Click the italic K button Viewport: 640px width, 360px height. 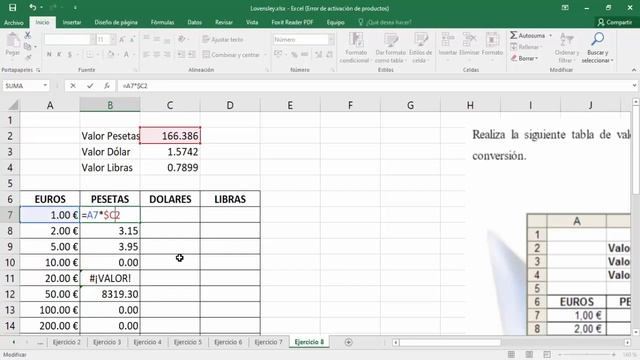coord(59,54)
